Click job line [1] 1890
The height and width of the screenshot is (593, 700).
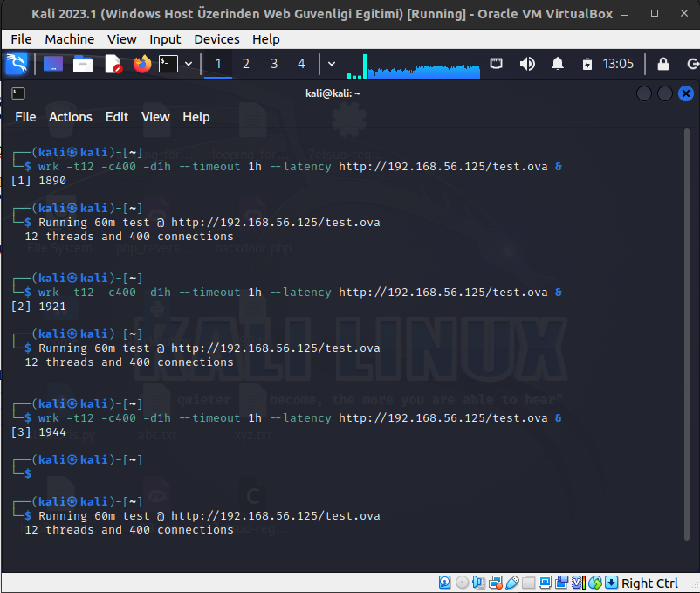[38, 181]
